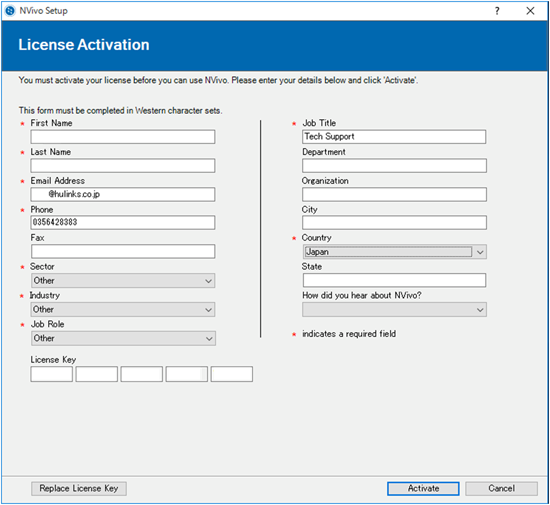The height and width of the screenshot is (505, 550).
Task: Click the Department input field
Action: click(394, 166)
